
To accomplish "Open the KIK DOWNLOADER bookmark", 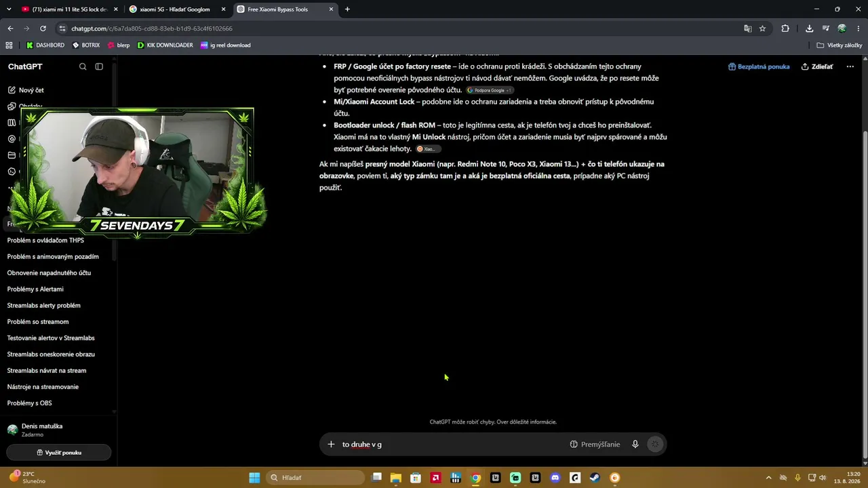I will (165, 45).
